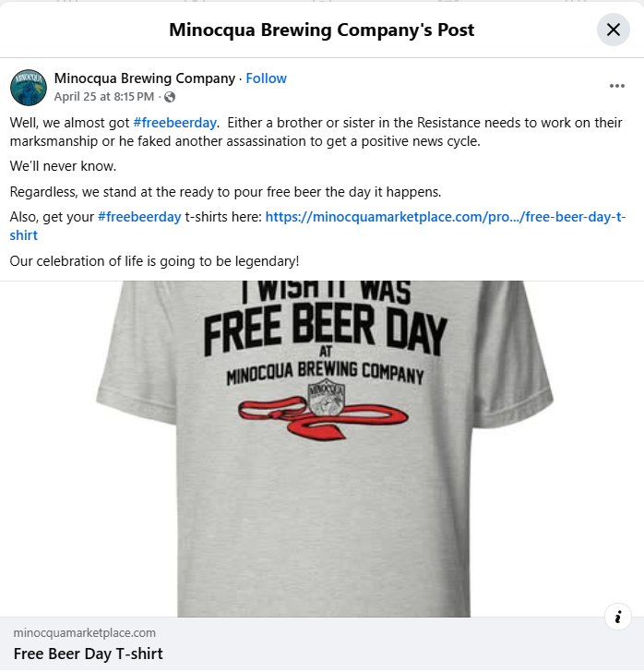Open the Minocqua Brewing Company page name link
Image resolution: width=644 pixels, height=672 pixels.
coord(145,78)
